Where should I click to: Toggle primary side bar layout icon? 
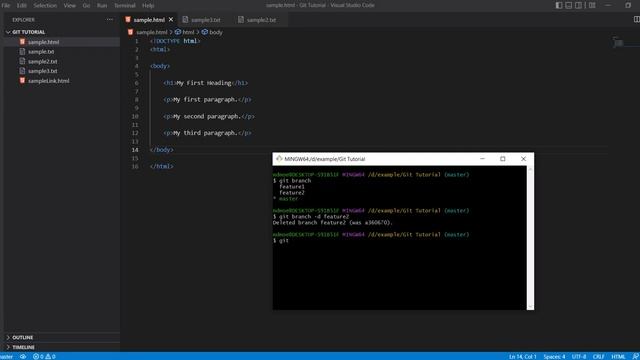point(559,5)
